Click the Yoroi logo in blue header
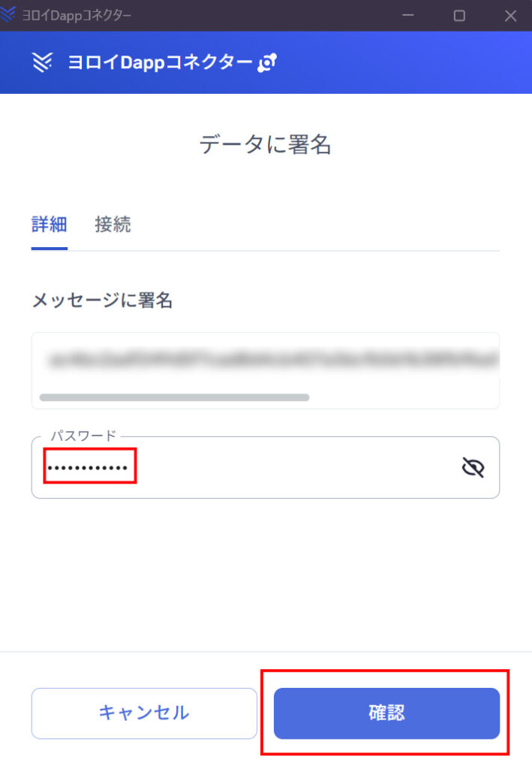The width and height of the screenshot is (532, 769). click(x=42, y=62)
